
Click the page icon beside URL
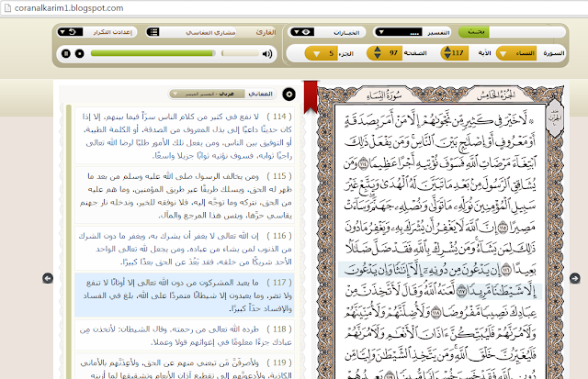6,8
